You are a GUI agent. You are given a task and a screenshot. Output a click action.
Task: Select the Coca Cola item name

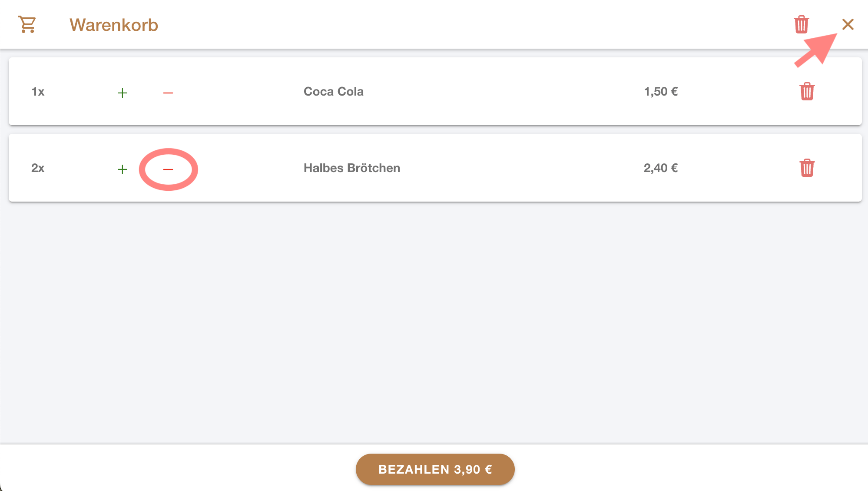[x=333, y=92]
